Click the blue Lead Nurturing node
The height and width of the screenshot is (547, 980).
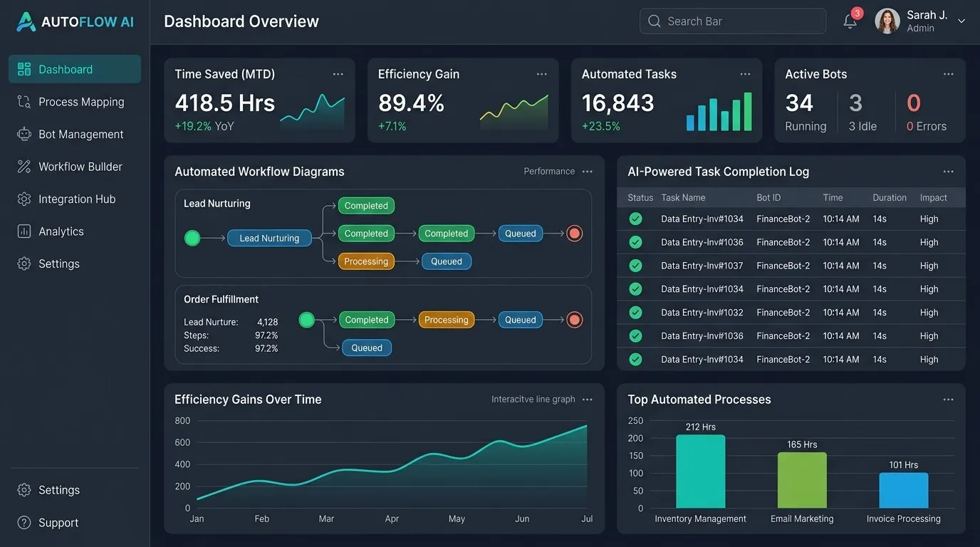click(269, 238)
